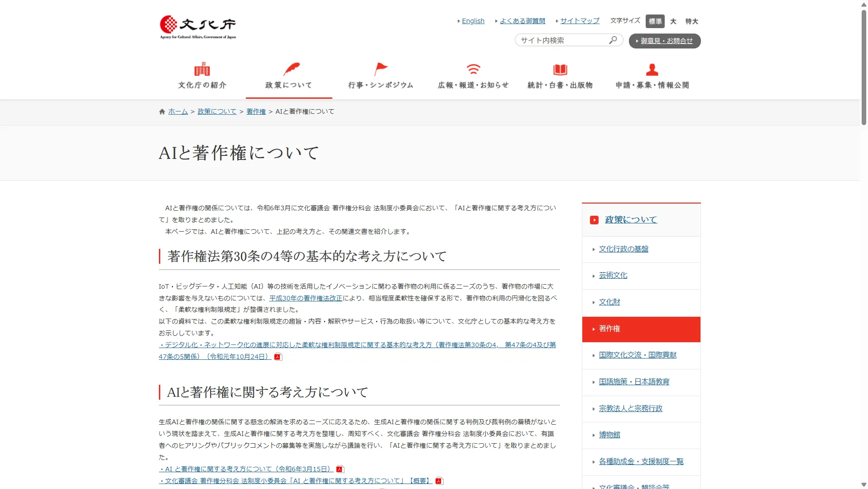868x489 pixels.
Task: Click the vertical page scrollbar thumb
Action: 863,67
